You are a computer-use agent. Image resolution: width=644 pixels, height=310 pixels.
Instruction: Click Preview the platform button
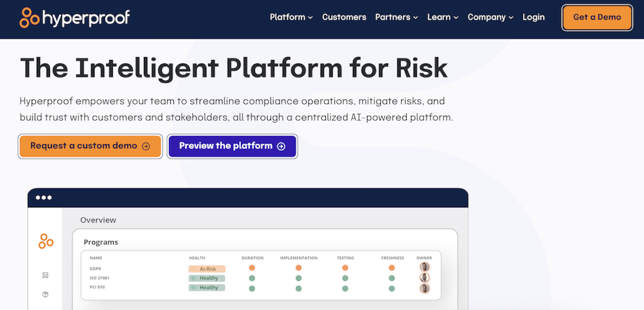232,146
